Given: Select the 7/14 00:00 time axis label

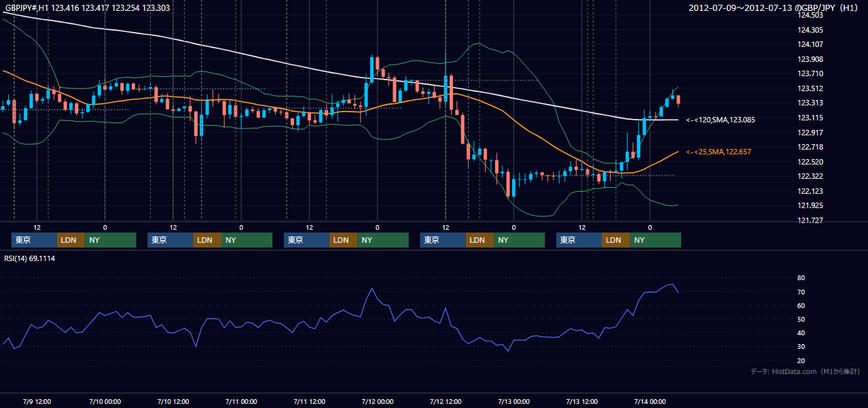Looking at the screenshot, I should coord(649,401).
